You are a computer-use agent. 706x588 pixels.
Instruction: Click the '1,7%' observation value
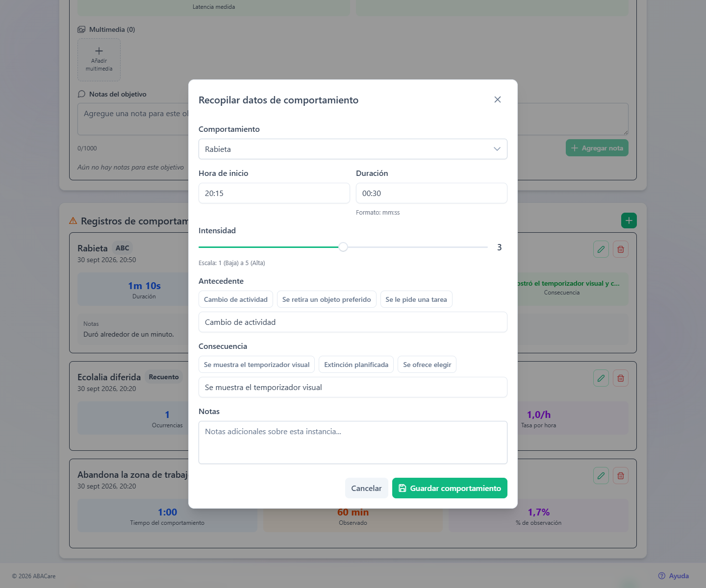[539, 512]
